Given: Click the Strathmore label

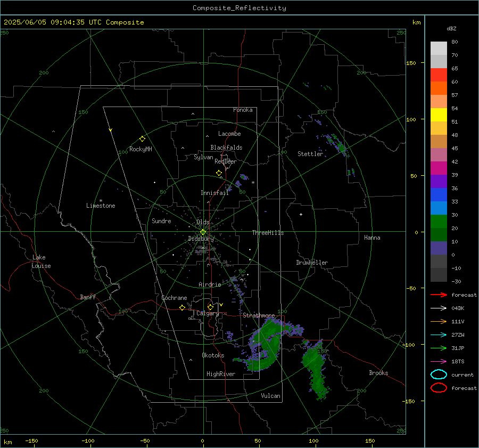Looking at the screenshot, I should coord(259,315).
